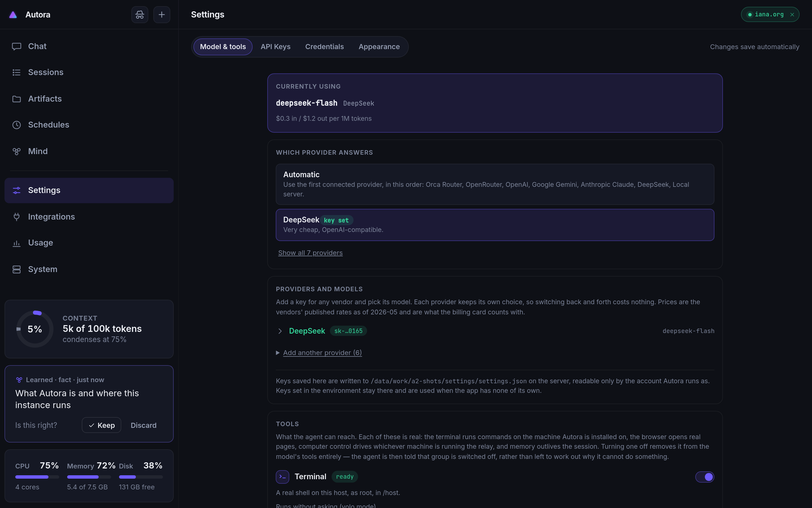Screen dimensions: 812x508
Task: Click the Settings sliders icon
Action: tap(16, 190)
